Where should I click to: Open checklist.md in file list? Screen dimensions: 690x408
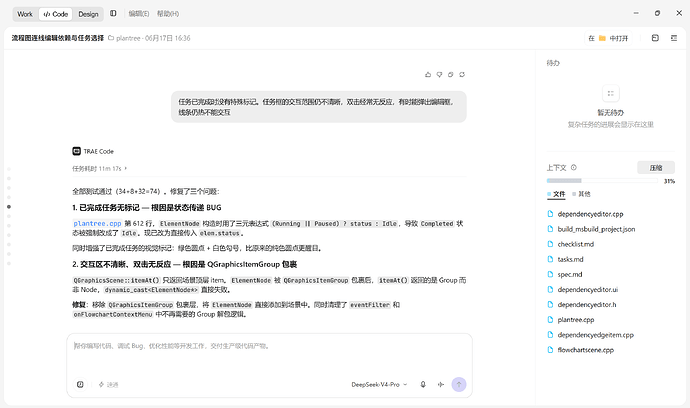point(576,244)
